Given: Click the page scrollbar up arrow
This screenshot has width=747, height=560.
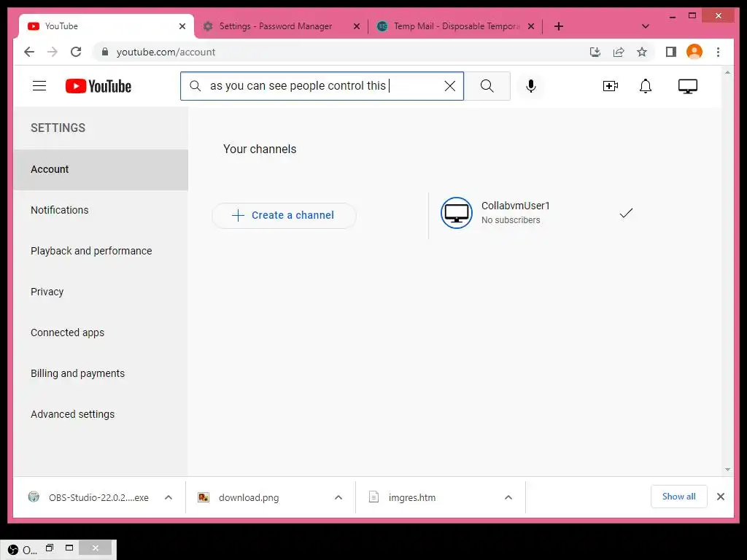Looking at the screenshot, I should pyautogui.click(x=727, y=72).
